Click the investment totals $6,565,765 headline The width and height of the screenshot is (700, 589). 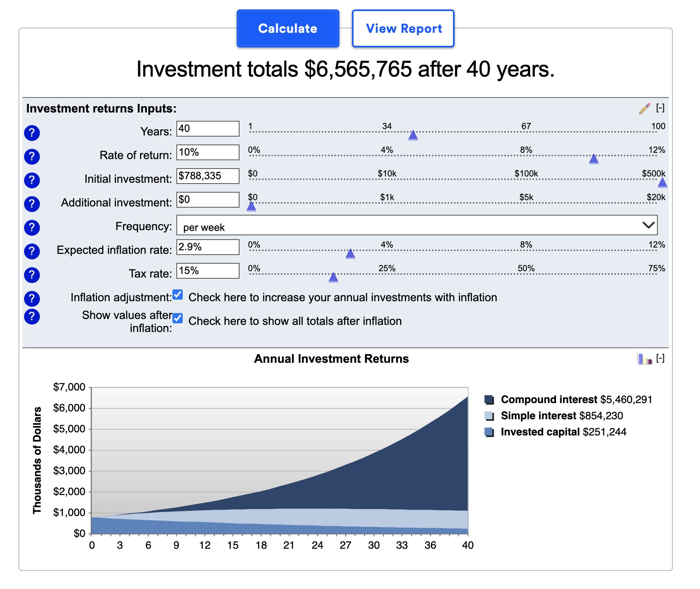click(x=346, y=69)
